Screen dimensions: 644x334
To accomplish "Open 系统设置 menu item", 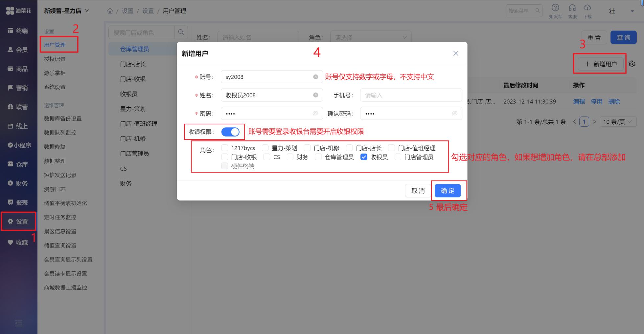I will tap(55, 87).
